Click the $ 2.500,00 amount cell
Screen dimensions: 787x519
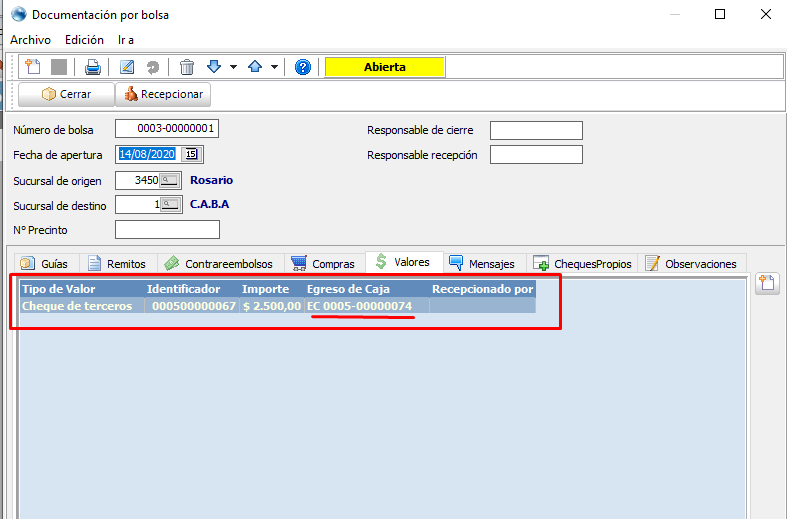(272, 306)
